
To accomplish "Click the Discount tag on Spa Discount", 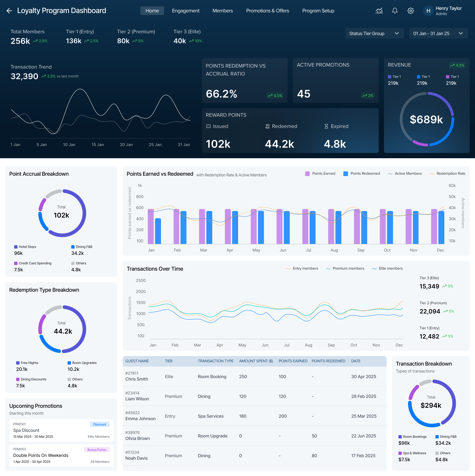I will coord(100,424).
